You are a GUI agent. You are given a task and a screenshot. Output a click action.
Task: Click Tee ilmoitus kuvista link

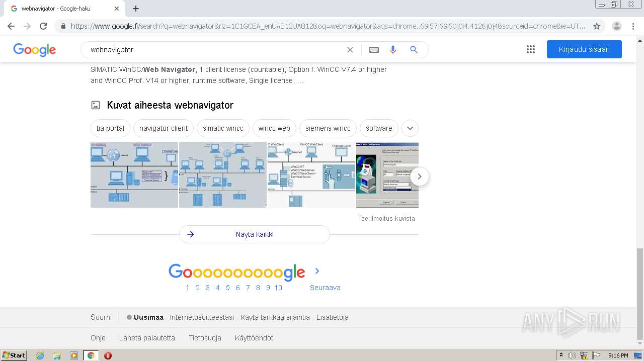tap(386, 218)
